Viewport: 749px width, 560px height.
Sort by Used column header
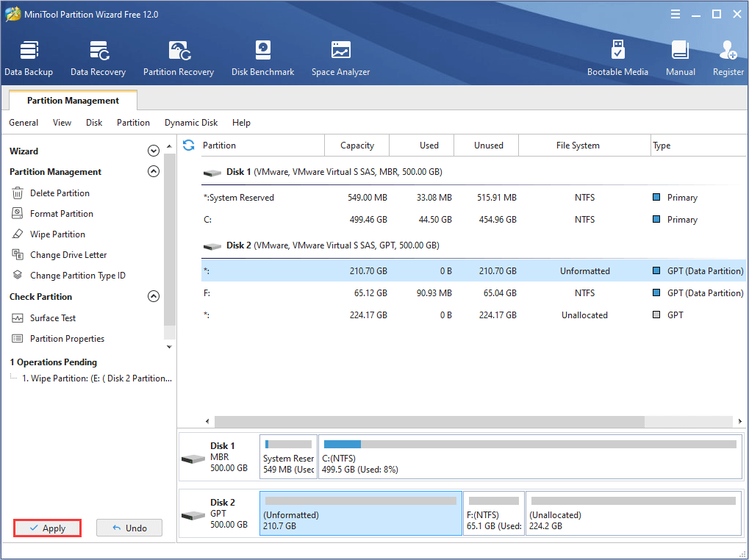coord(422,145)
